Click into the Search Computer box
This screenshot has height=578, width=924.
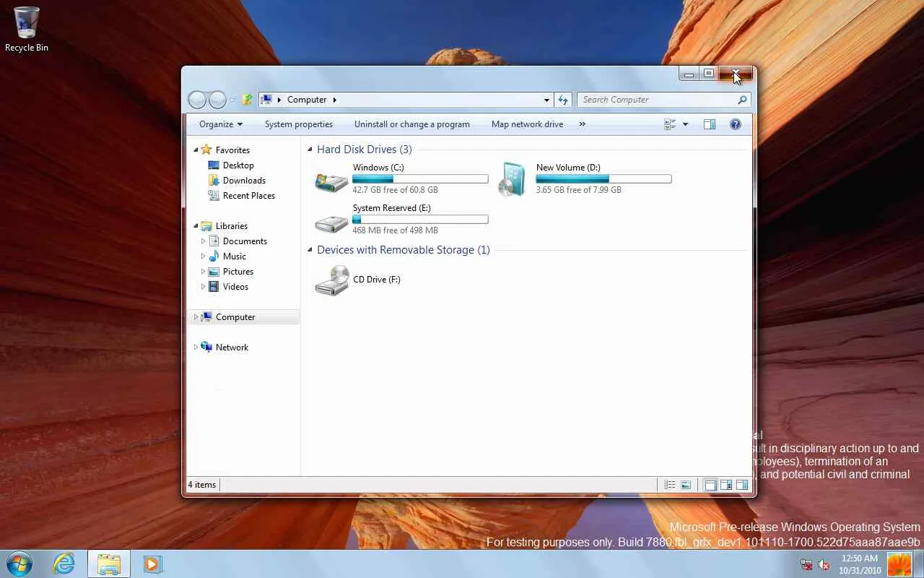pyautogui.click(x=657, y=100)
